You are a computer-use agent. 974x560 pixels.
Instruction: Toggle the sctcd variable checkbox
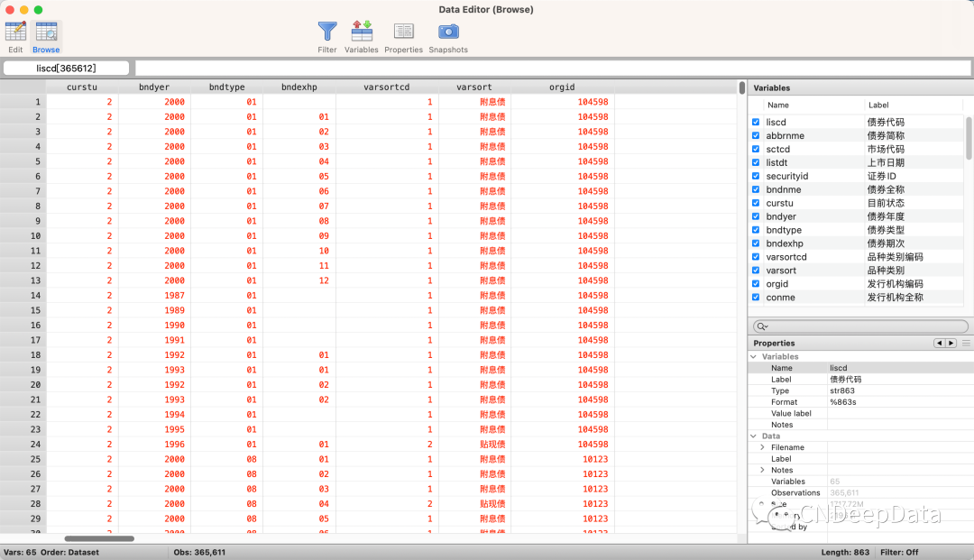[756, 149]
